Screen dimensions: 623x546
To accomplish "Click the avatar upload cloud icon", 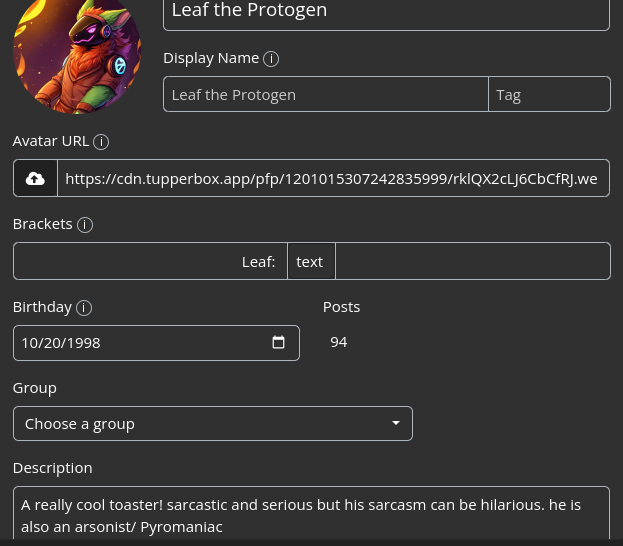I will pyautogui.click(x=35, y=178).
